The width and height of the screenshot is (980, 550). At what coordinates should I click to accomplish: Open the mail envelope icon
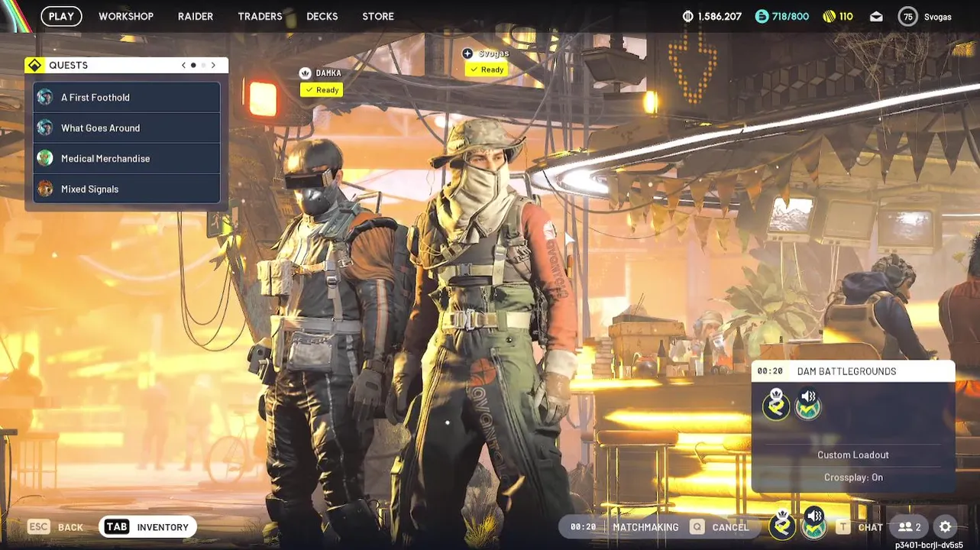[876, 16]
